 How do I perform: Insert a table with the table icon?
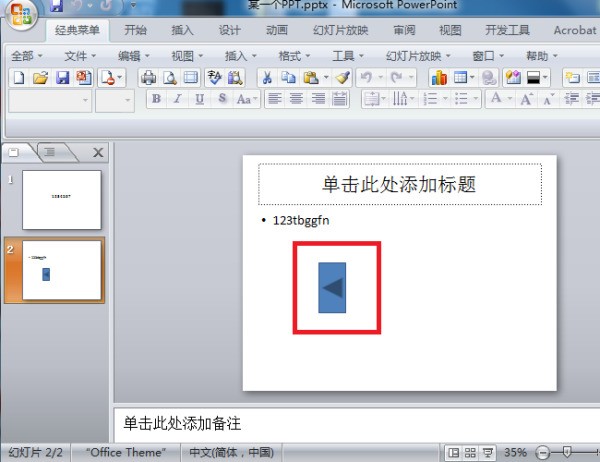click(460, 78)
